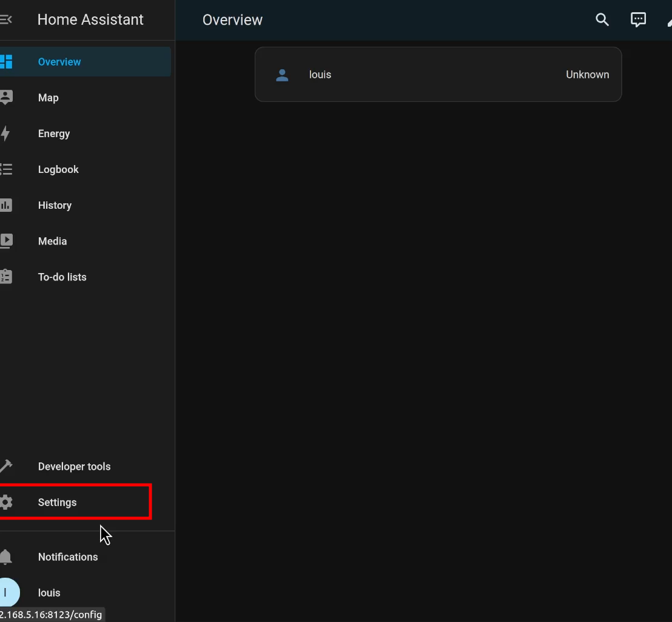Open the Overview menu item
672x622 pixels.
pos(86,62)
